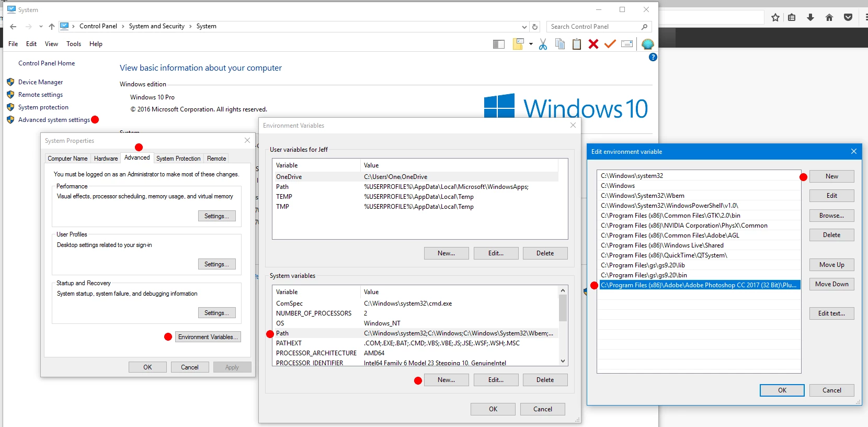Click Browse... in Edit environment variable
Screen dimensions: 868x427
coord(831,216)
